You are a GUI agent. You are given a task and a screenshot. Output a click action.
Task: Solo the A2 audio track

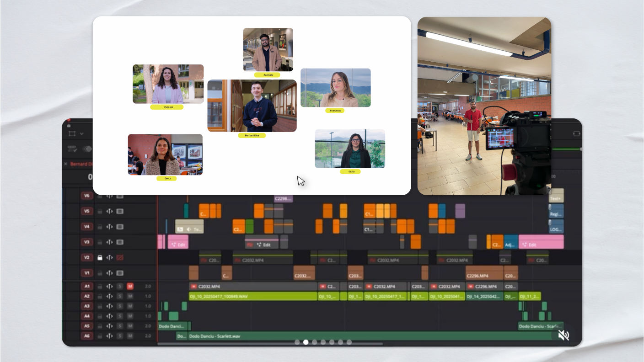click(120, 296)
